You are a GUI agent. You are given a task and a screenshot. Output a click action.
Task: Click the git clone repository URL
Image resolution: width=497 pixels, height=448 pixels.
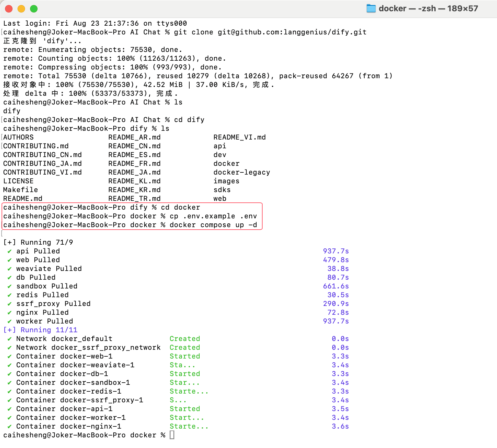(292, 32)
